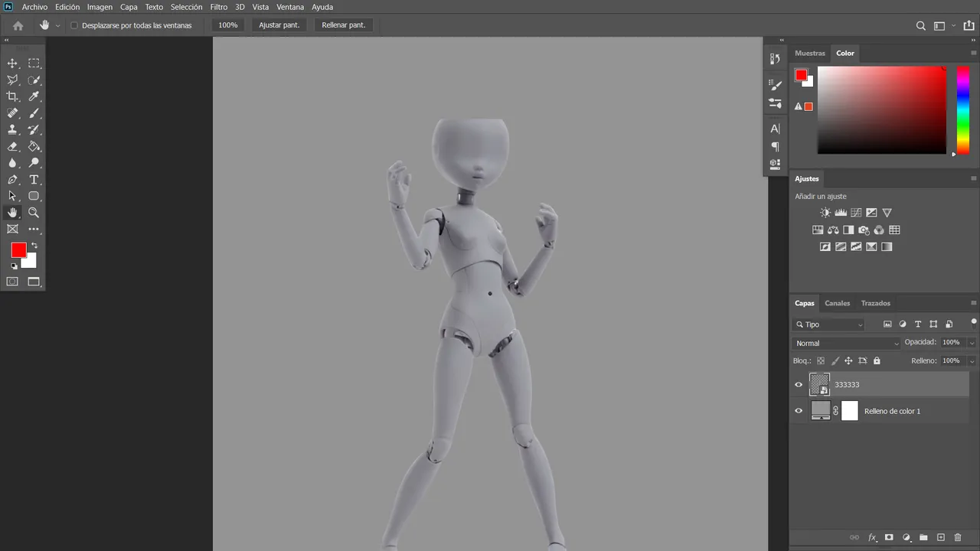Toggle lock image pixels brush icon
Image resolution: width=980 pixels, height=551 pixels.
tap(835, 360)
